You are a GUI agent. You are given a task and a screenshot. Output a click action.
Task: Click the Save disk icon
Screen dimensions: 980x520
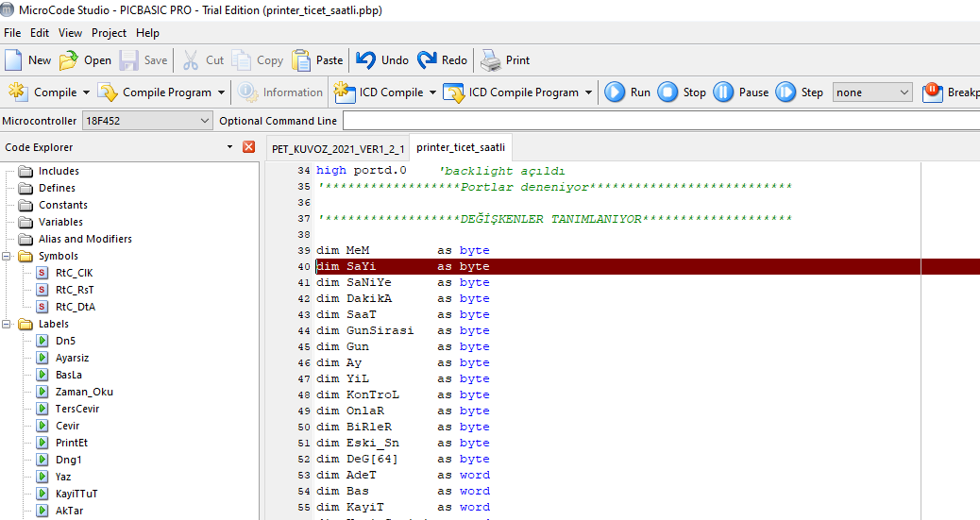point(128,60)
